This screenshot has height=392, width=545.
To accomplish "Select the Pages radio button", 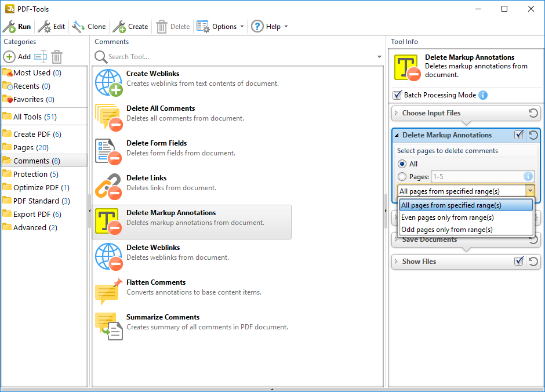I will click(402, 177).
